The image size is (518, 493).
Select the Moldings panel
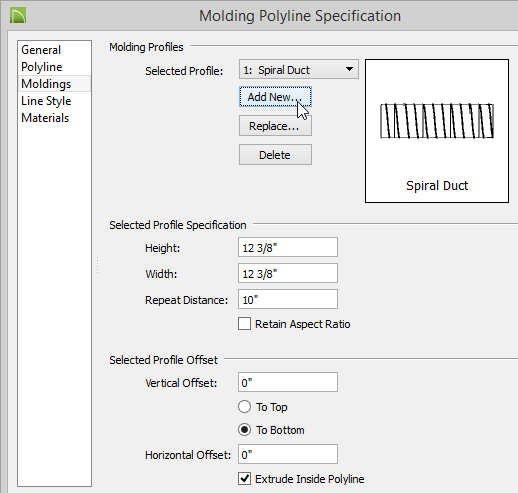(x=46, y=84)
